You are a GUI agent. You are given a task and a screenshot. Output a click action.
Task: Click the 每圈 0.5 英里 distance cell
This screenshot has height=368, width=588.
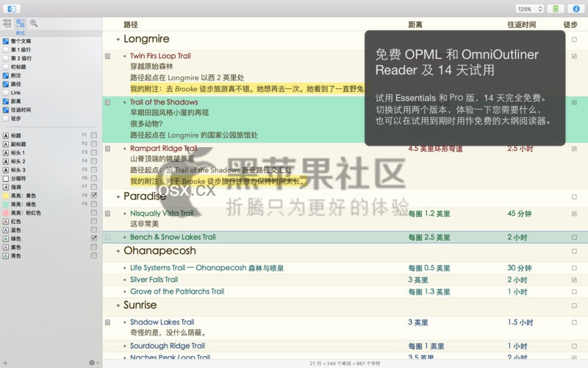[x=429, y=268]
